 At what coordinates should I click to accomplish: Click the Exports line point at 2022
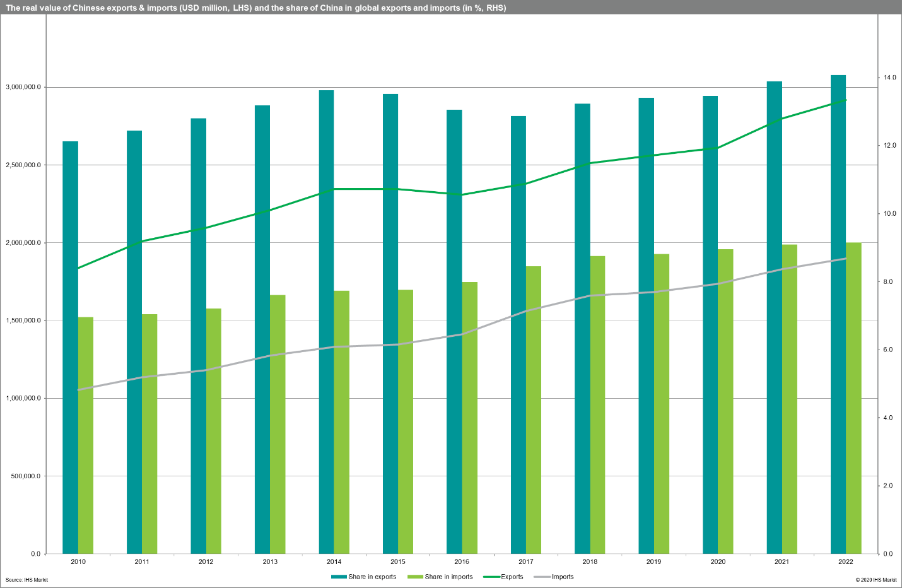pyautogui.click(x=845, y=100)
